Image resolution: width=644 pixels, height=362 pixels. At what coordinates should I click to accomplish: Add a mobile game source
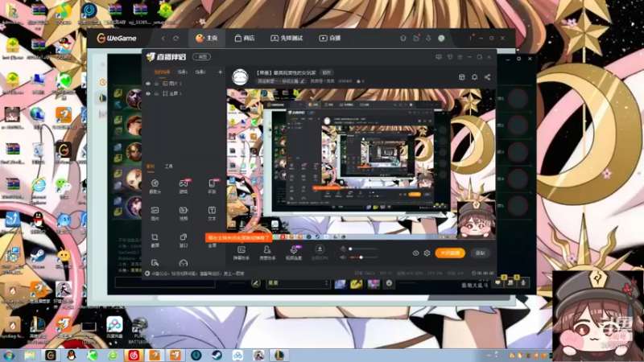tap(212, 186)
